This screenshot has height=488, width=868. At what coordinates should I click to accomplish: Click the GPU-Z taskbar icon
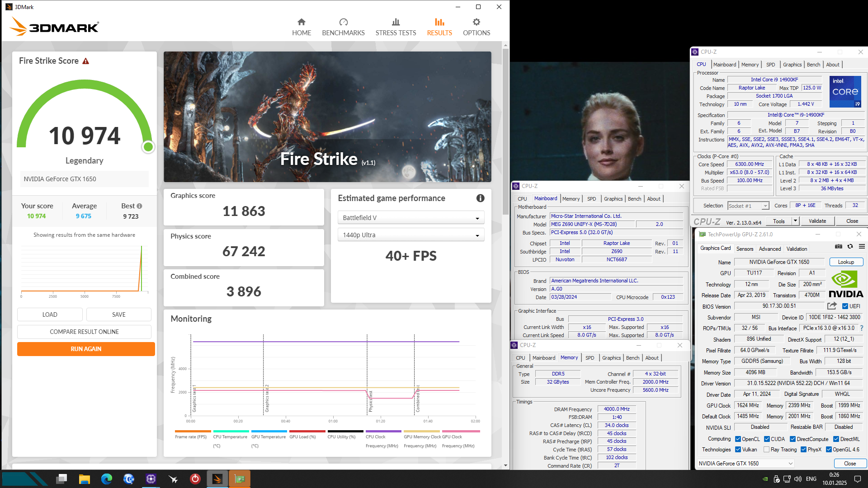pos(240,479)
